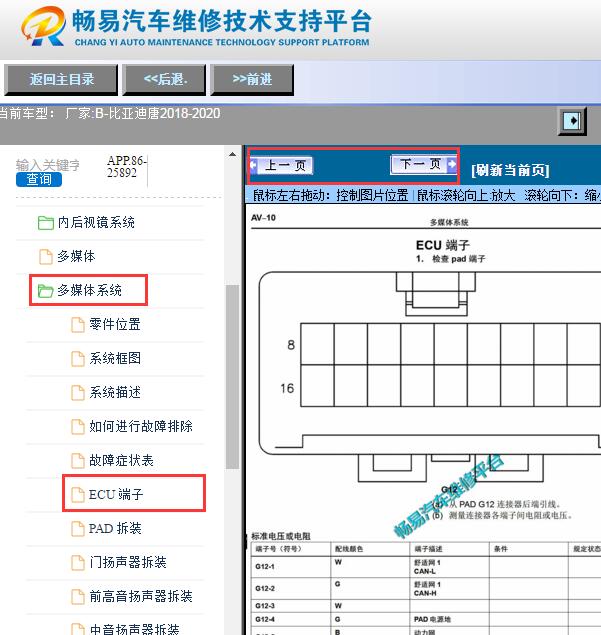Focus the keyword input field

pos(48,165)
